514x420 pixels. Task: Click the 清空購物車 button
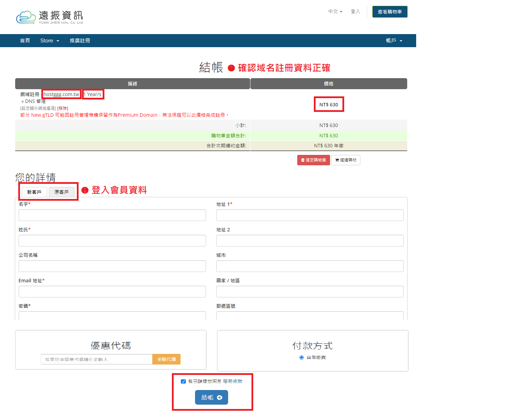(313, 160)
